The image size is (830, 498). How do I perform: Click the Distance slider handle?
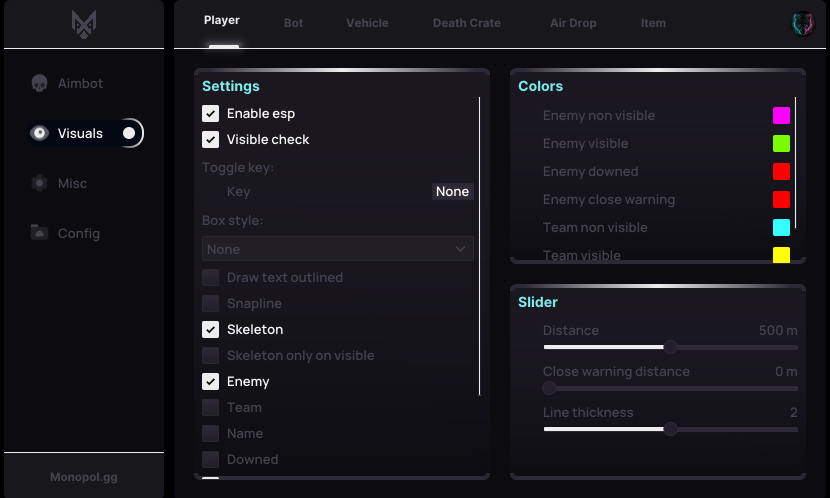[670, 347]
